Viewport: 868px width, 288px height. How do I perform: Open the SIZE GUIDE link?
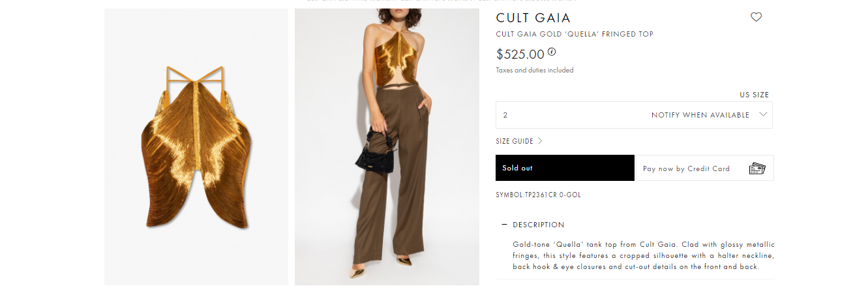(515, 141)
